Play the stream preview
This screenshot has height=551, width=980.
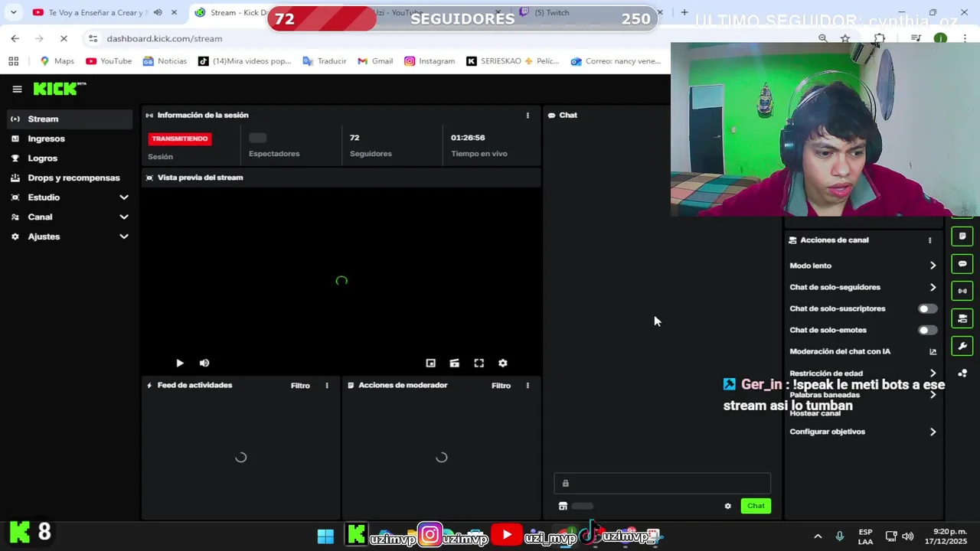[x=180, y=364]
